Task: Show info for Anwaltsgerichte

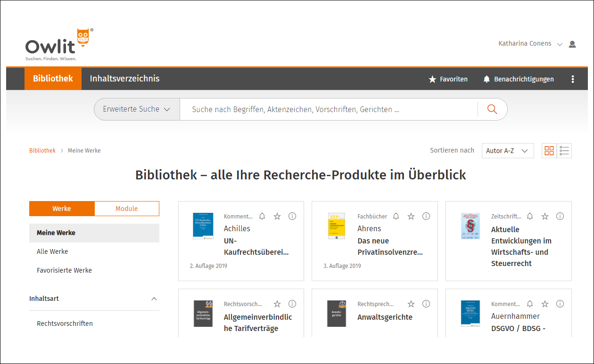Action: pos(426,304)
